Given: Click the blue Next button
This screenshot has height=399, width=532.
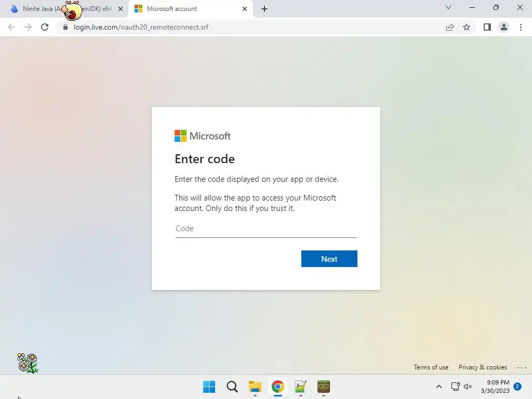Looking at the screenshot, I should pos(329,259).
